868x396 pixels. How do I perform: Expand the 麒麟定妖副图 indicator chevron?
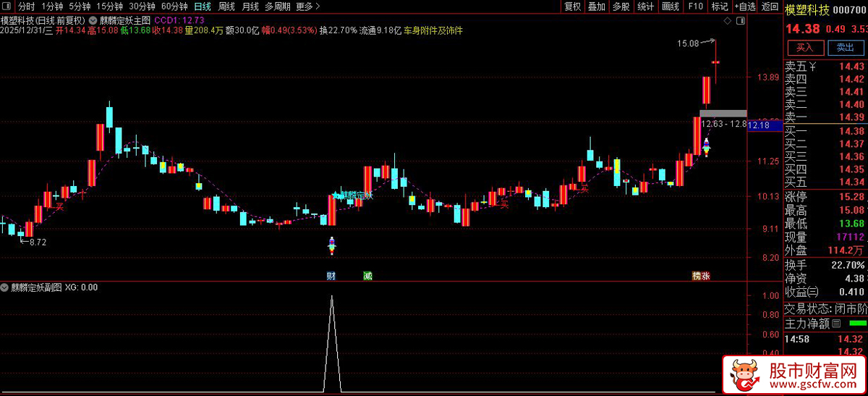[x=5, y=287]
